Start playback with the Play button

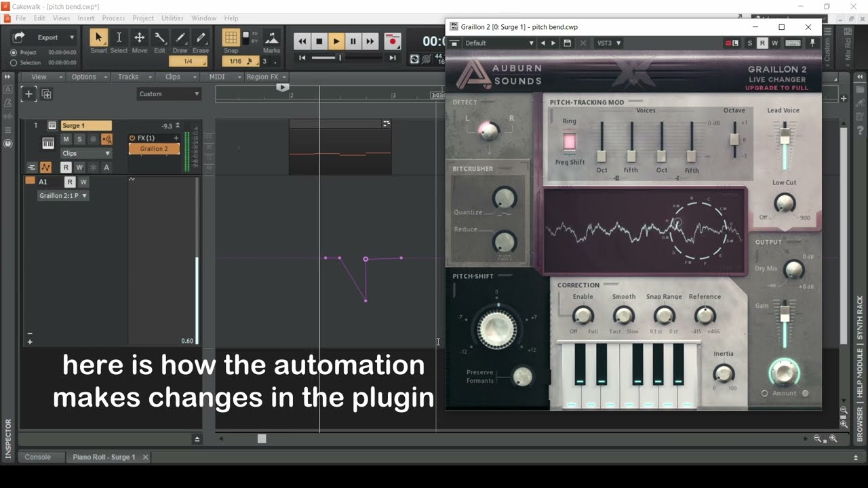(x=336, y=41)
